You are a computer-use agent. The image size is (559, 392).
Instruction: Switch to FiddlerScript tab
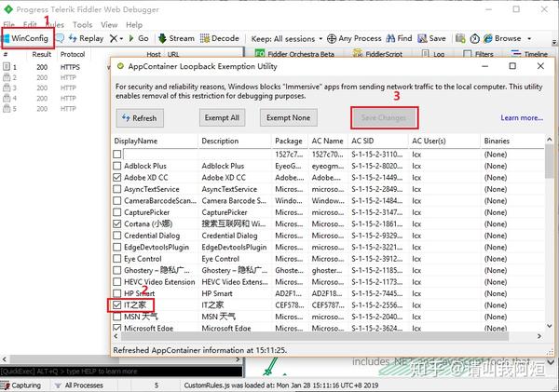(x=377, y=53)
